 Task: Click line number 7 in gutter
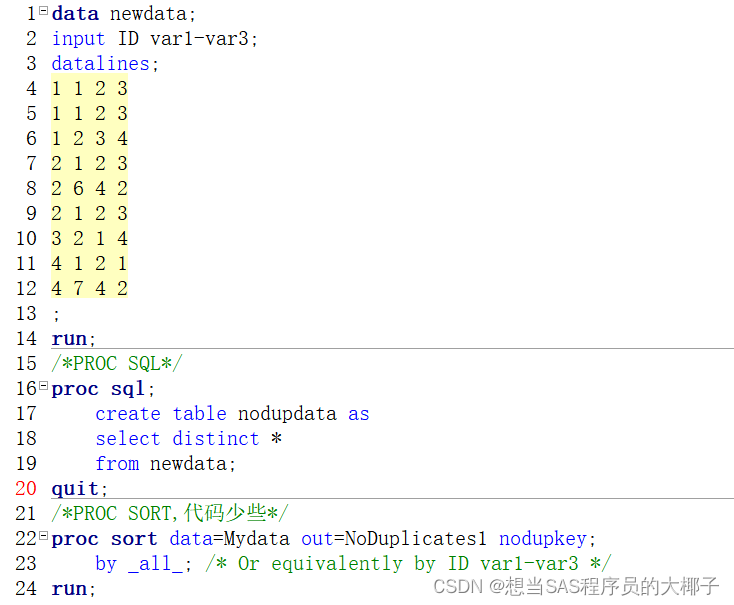click(31, 163)
